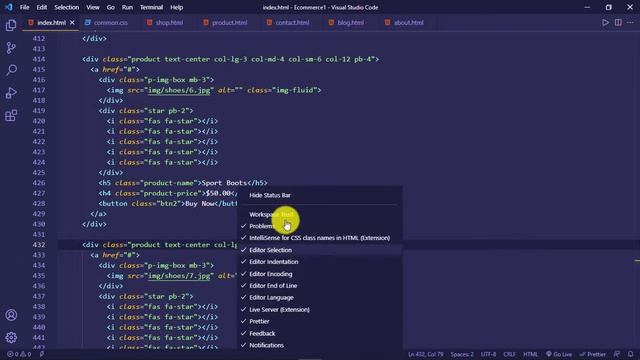Open the Accounts icon in activity bar
Viewport: 640px width, 360px height.
tap(11, 315)
